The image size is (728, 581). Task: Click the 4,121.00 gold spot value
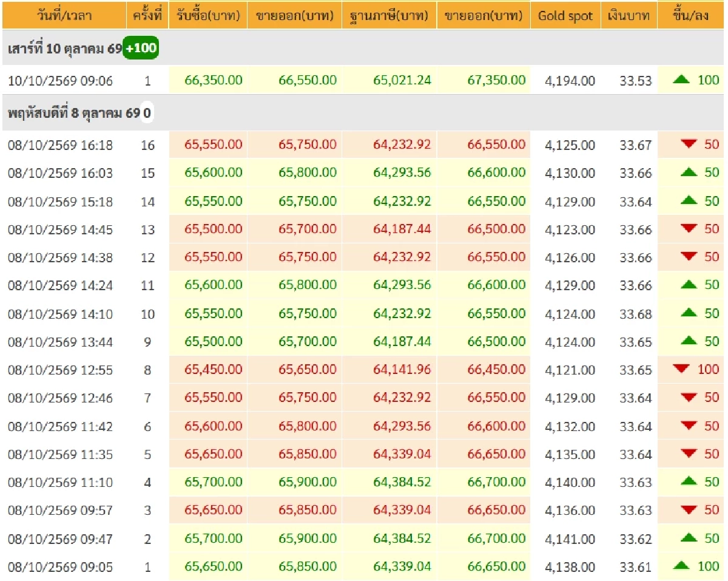[x=570, y=370]
